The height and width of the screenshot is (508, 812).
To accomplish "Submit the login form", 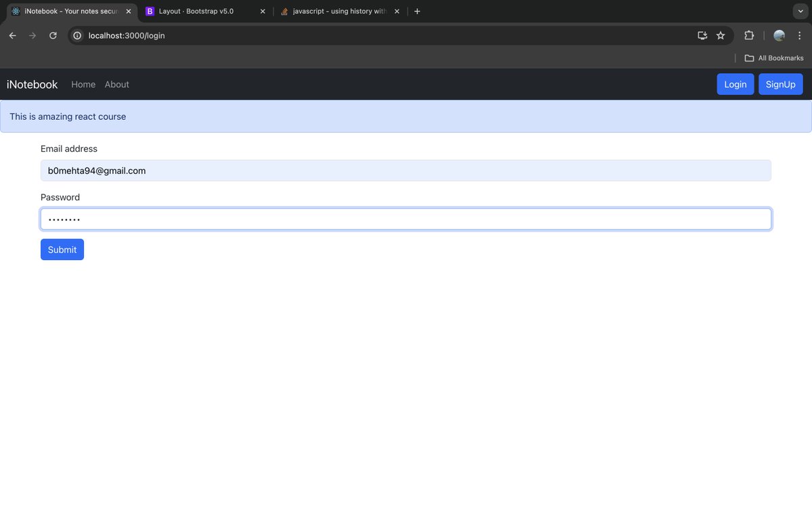I will coord(62,249).
